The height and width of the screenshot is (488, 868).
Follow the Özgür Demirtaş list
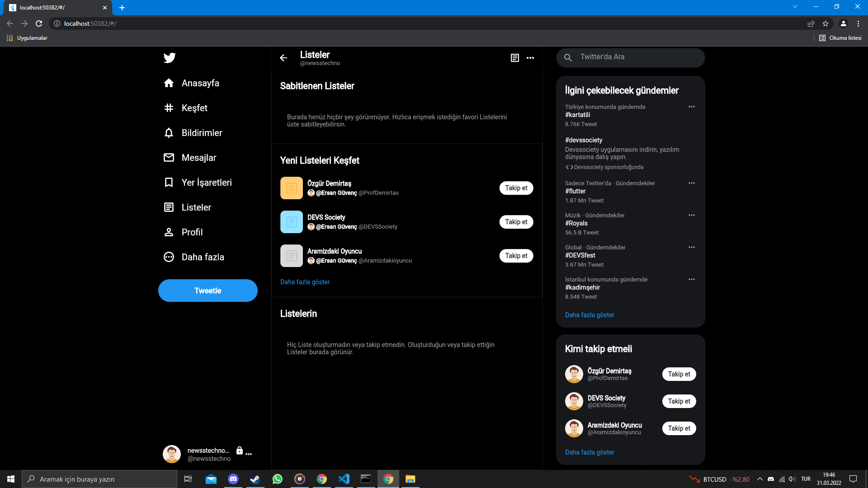[x=516, y=188]
